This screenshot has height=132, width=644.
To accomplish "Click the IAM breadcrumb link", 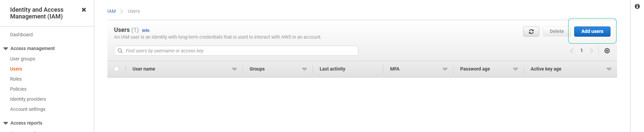I will pos(111,11).
